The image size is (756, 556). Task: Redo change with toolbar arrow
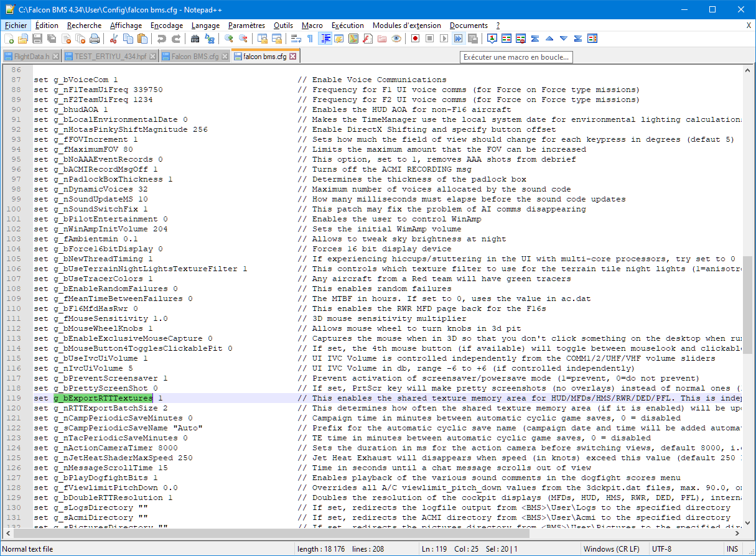pyautogui.click(x=176, y=39)
